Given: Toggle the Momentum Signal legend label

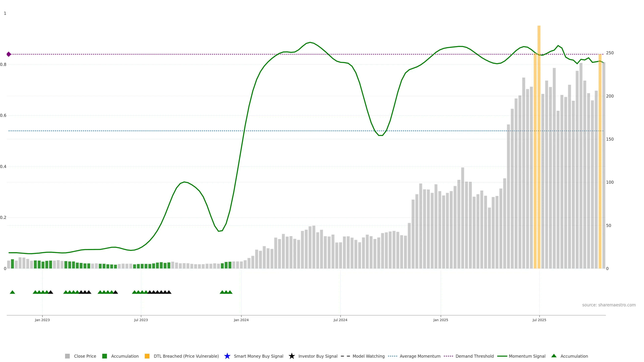Looking at the screenshot, I should click(x=527, y=356).
